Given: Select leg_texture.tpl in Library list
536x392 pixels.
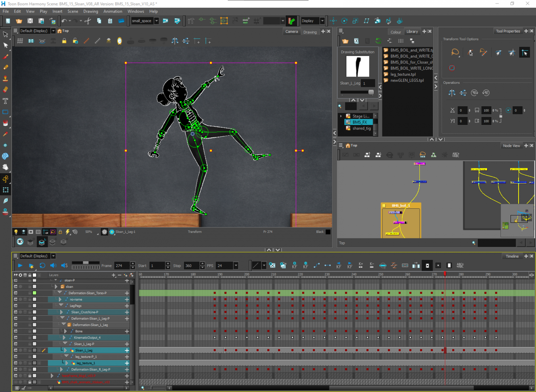Looking at the screenshot, I should point(403,74).
